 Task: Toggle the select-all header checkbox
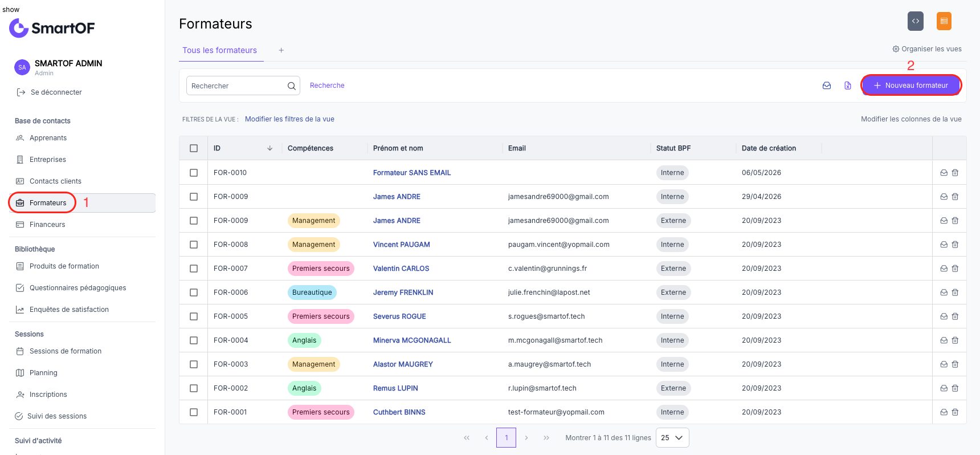point(194,148)
